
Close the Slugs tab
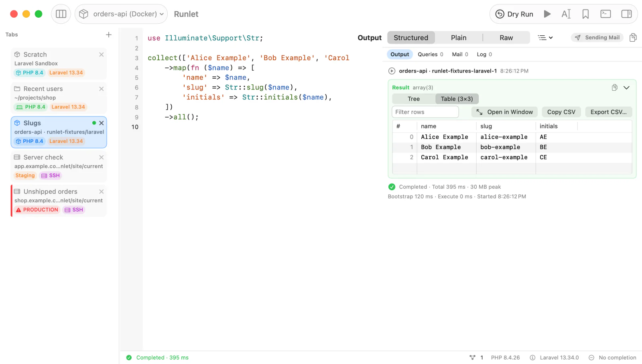coord(102,123)
